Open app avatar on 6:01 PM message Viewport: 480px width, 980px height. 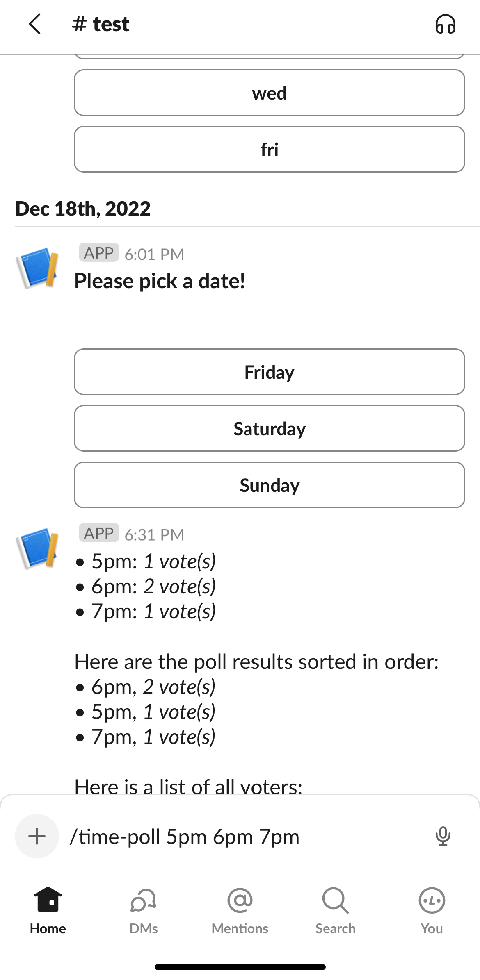[37, 268]
